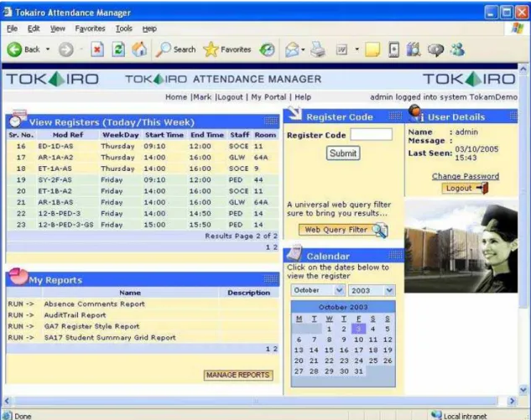Open the Back button history dropdown arrow
Image resolution: width=531 pixels, height=420 pixels.
tap(48, 49)
